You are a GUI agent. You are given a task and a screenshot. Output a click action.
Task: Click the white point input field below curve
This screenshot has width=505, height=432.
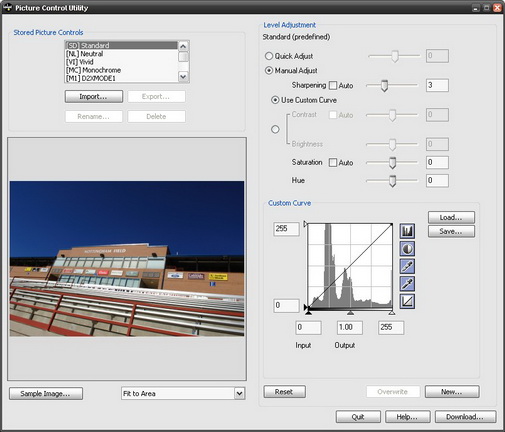coord(391,327)
